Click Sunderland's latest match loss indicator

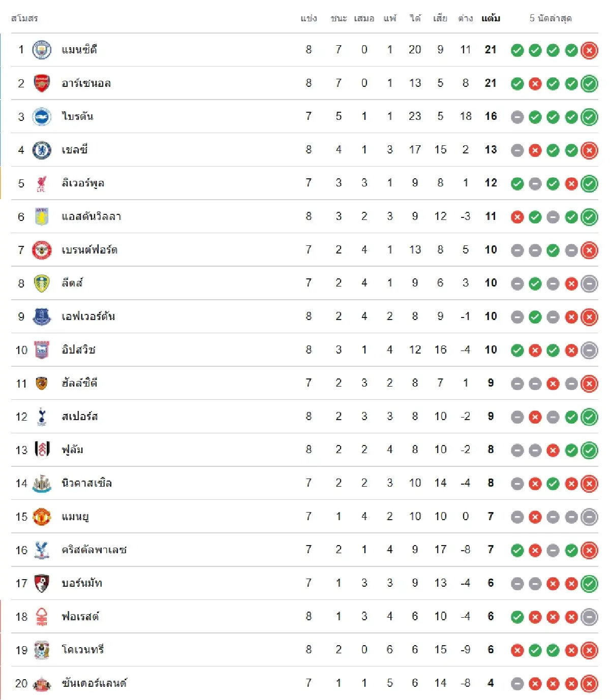pyautogui.click(x=589, y=683)
